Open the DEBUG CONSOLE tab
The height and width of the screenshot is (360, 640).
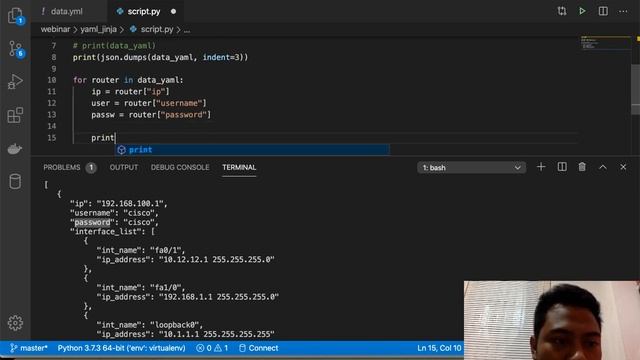pos(180,167)
